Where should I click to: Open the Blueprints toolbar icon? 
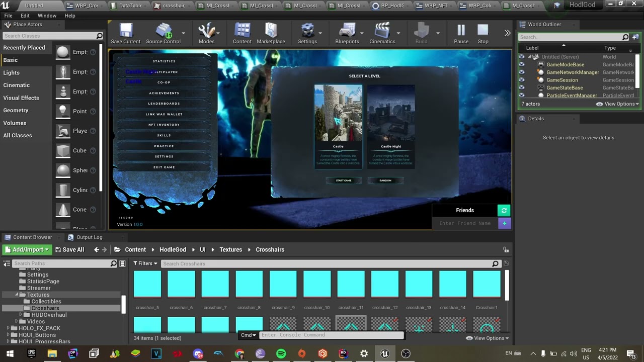click(347, 34)
